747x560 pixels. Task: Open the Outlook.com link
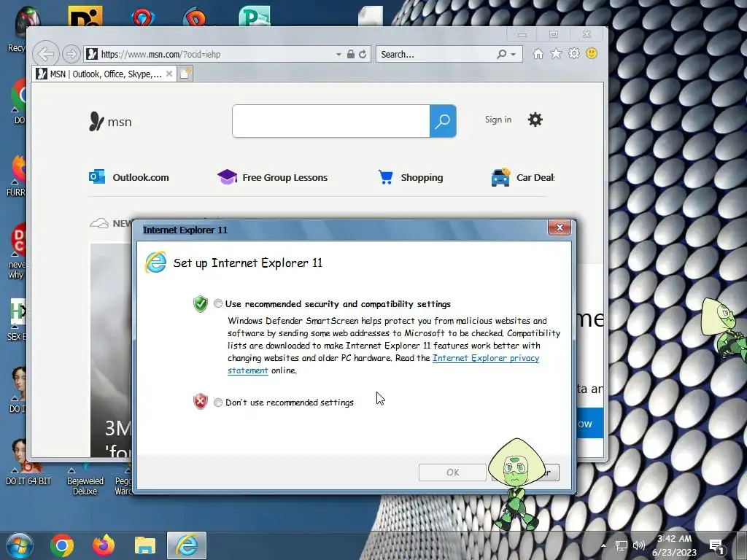(x=129, y=177)
